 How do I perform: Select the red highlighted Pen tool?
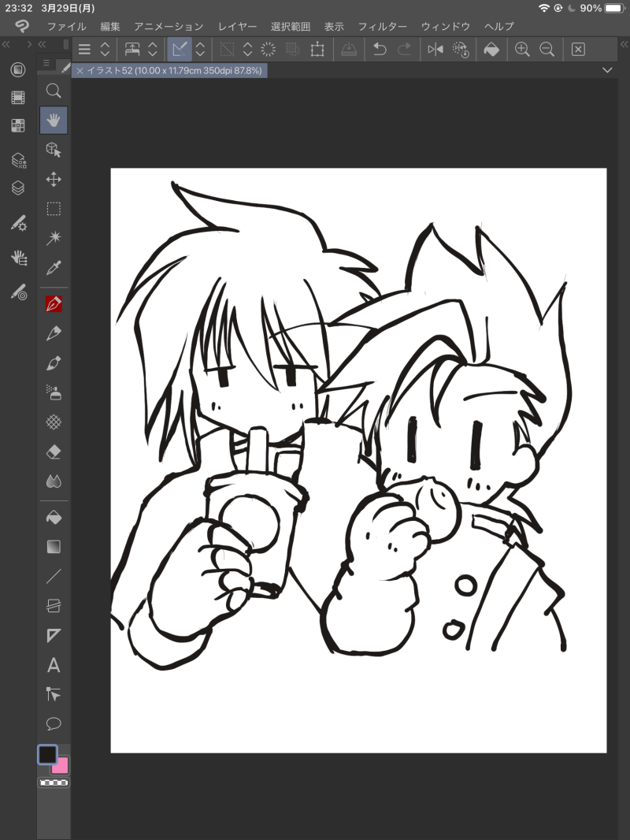(x=54, y=303)
